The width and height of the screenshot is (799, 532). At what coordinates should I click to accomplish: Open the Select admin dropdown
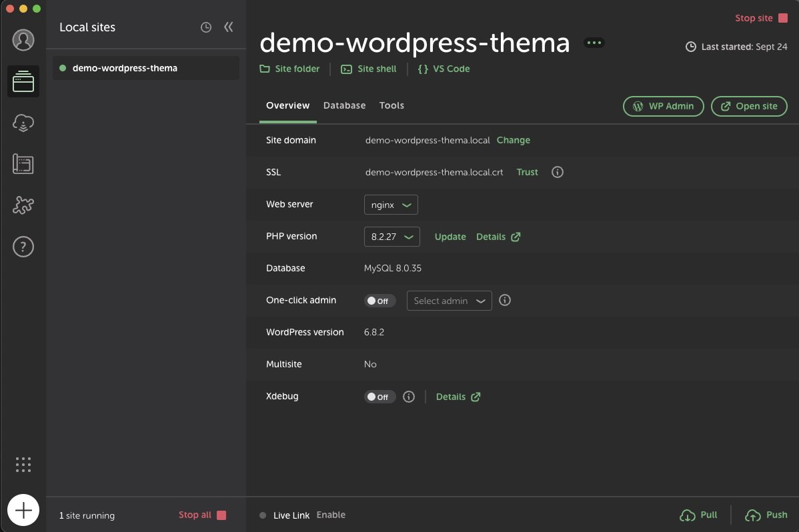pyautogui.click(x=449, y=301)
